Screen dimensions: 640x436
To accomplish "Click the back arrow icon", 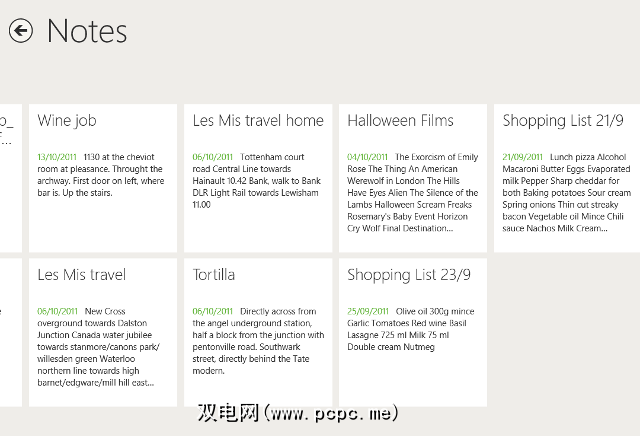I will (x=21, y=31).
